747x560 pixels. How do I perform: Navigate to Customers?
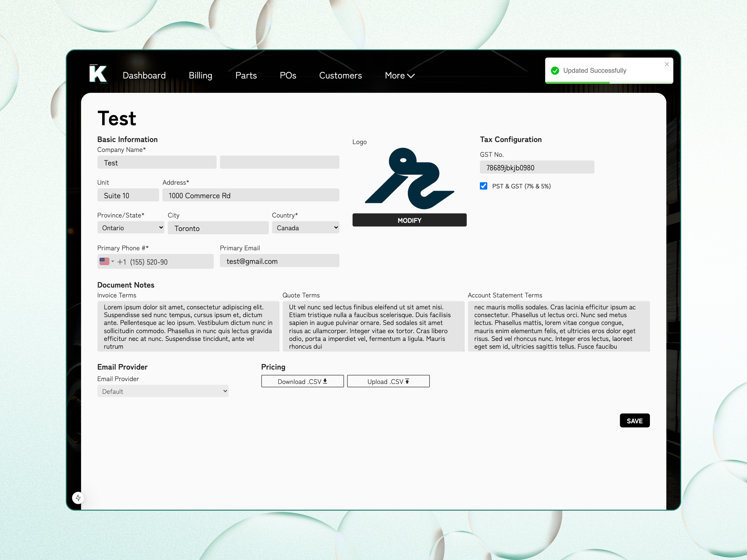coord(340,76)
